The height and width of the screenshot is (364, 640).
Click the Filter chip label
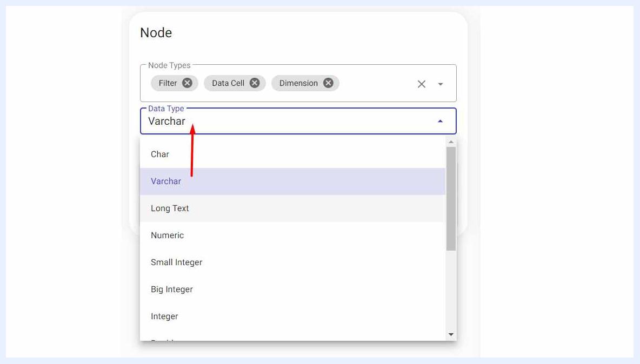[168, 83]
